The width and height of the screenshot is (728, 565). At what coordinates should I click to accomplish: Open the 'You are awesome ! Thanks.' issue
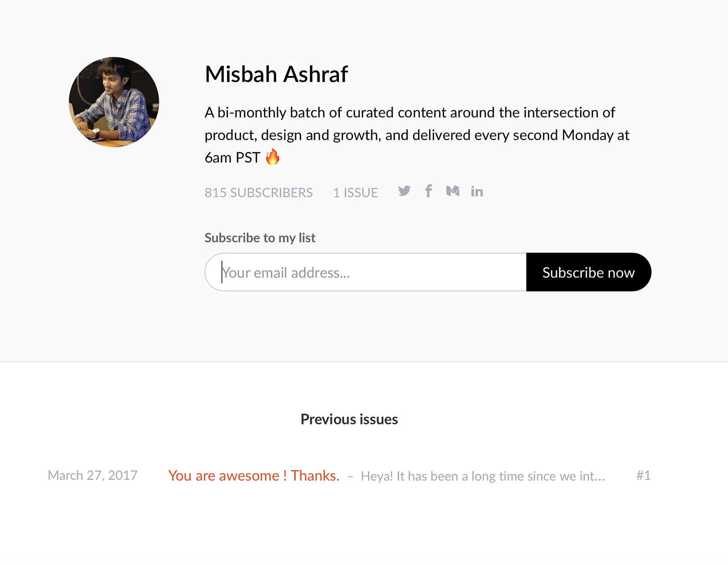254,475
